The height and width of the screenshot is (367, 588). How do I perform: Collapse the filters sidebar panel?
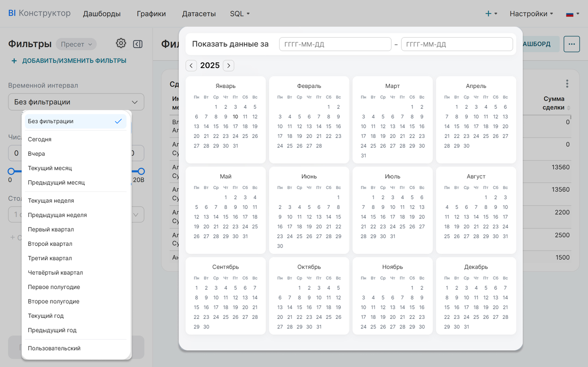(138, 44)
